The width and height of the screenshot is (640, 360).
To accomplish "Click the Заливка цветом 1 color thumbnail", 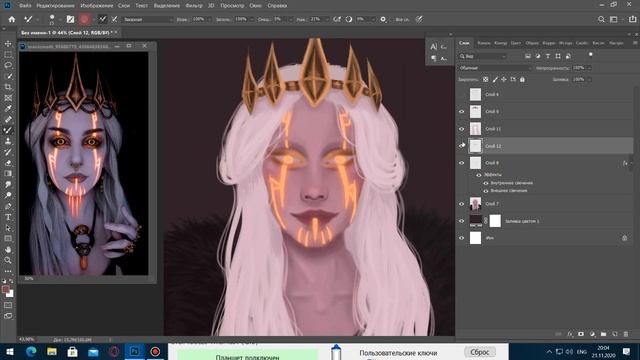I will click(476, 221).
